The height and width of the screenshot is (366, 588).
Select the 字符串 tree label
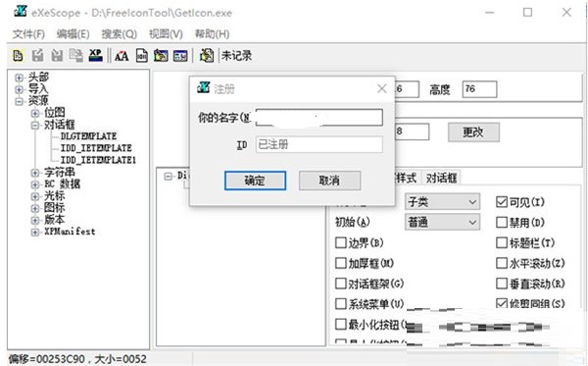click(60, 173)
